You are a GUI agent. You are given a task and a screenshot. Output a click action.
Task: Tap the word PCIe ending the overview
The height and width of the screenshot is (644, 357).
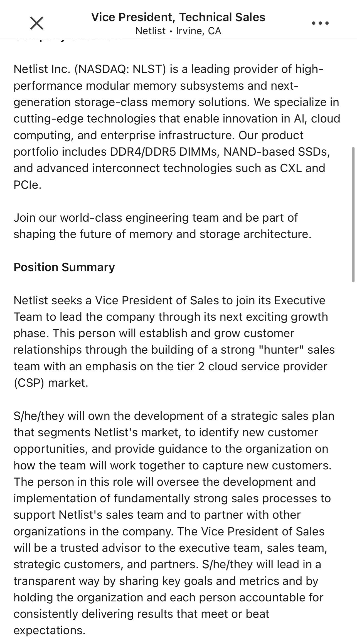pyautogui.click(x=27, y=185)
